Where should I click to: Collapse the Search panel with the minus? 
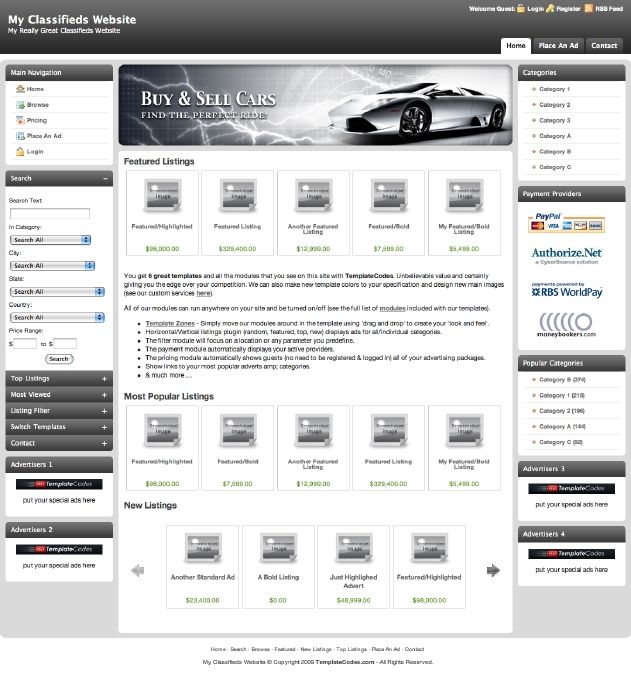pos(105,178)
